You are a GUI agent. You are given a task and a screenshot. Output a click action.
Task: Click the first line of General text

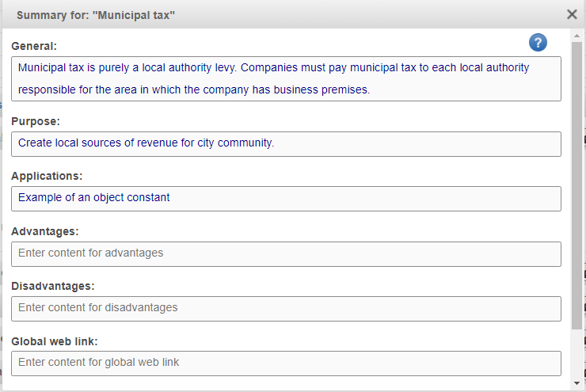(273, 68)
